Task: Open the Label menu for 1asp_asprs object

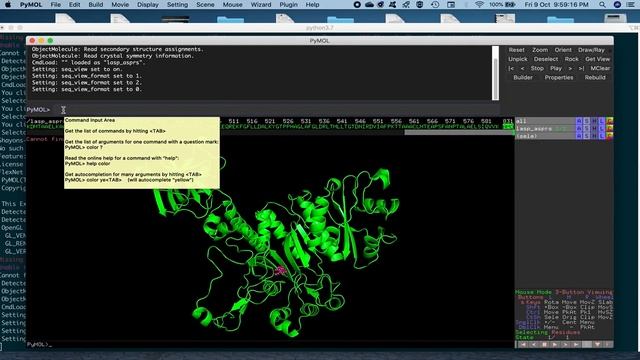Action: coord(602,129)
